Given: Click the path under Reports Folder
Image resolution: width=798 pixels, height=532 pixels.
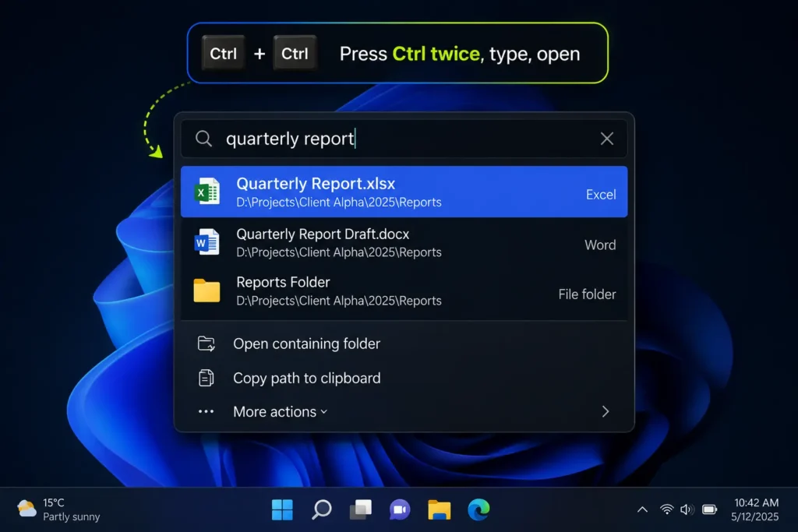Looking at the screenshot, I should pyautogui.click(x=339, y=301).
